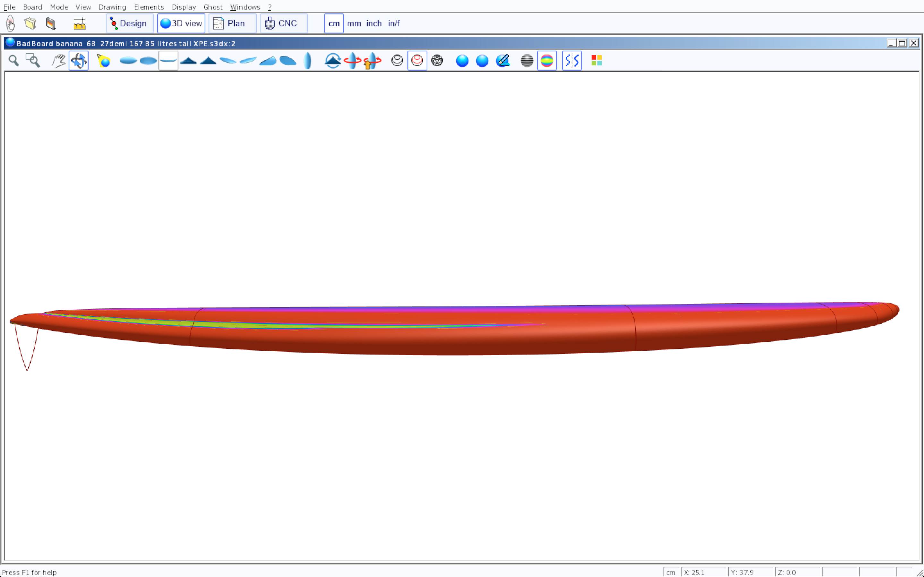
Task: Open the Ghost menu
Action: pos(213,7)
